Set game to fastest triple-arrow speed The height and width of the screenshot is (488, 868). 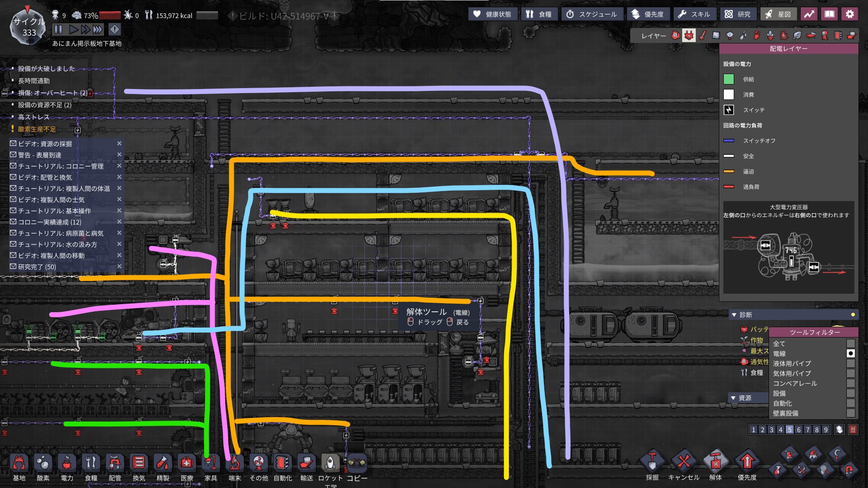(98, 30)
